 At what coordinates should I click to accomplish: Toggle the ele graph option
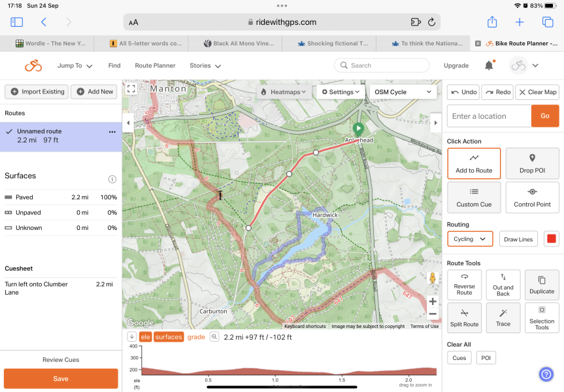[x=145, y=337]
